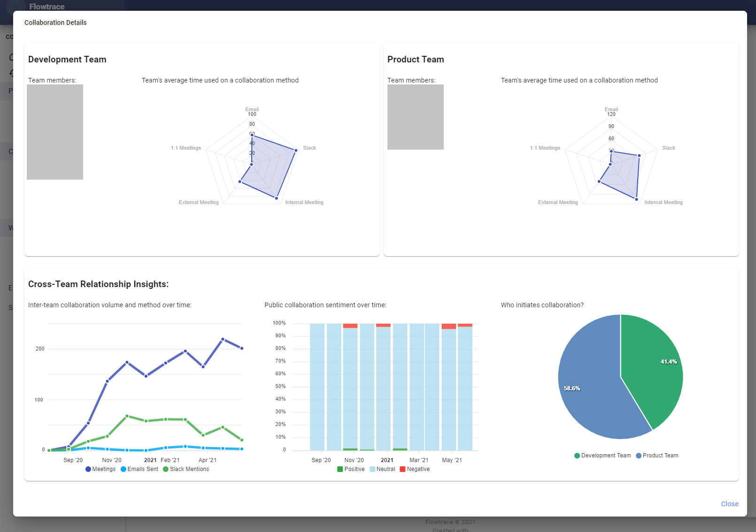This screenshot has height=532, width=756.
Task: Toggle Neutral sentiment legend item
Action: pos(382,469)
